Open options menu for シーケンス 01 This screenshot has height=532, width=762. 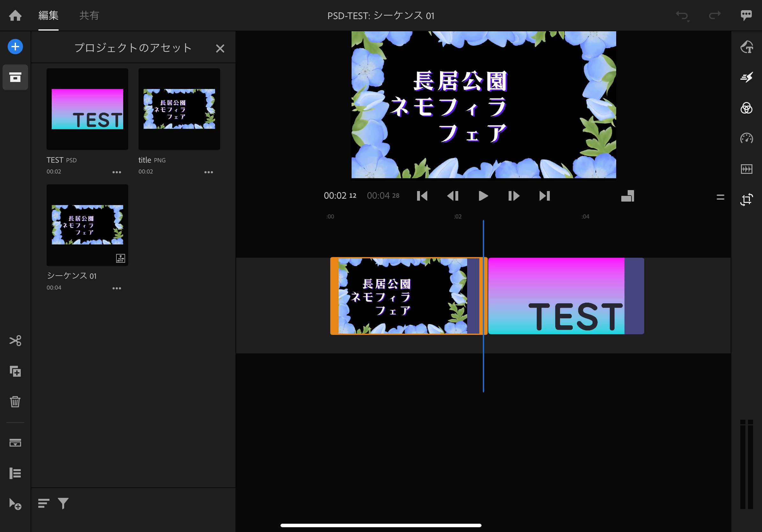(116, 288)
